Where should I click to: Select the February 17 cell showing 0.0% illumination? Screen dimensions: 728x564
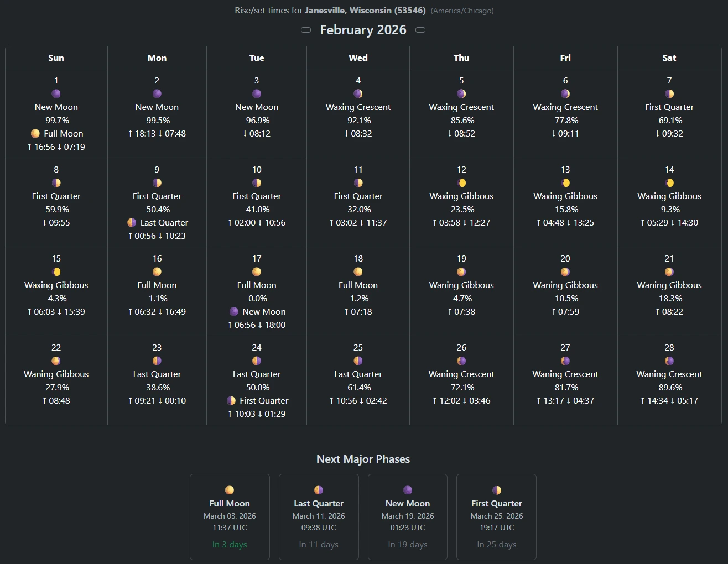click(x=257, y=291)
